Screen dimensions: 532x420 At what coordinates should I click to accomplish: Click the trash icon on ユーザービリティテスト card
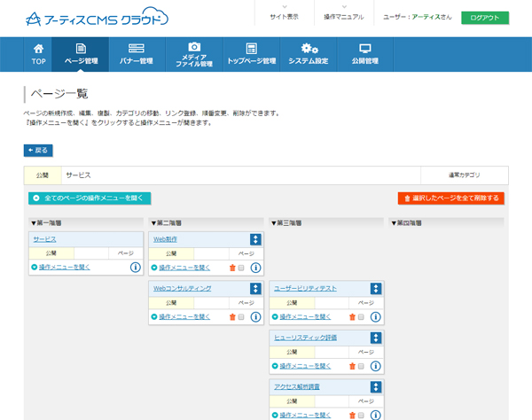coord(353,317)
